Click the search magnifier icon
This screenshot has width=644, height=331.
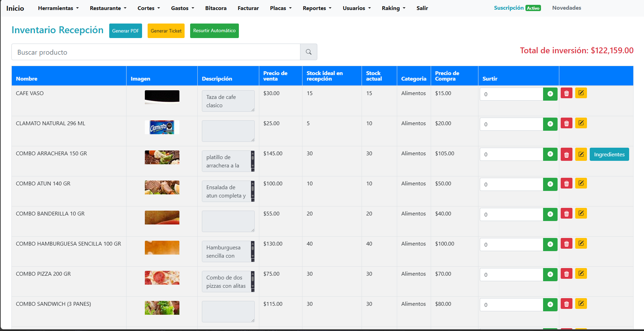tap(308, 52)
